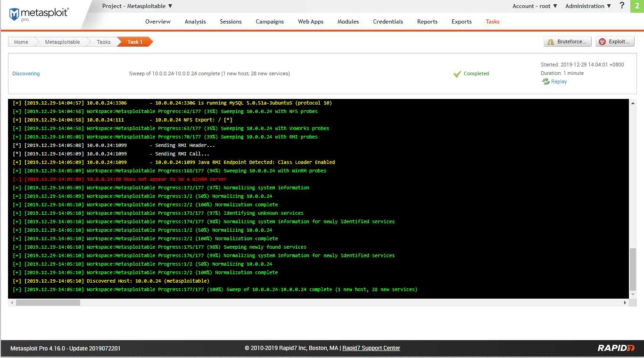
Task: Click the red 'Does not appear to be a WinRM server' line
Action: pyautogui.click(x=120, y=179)
